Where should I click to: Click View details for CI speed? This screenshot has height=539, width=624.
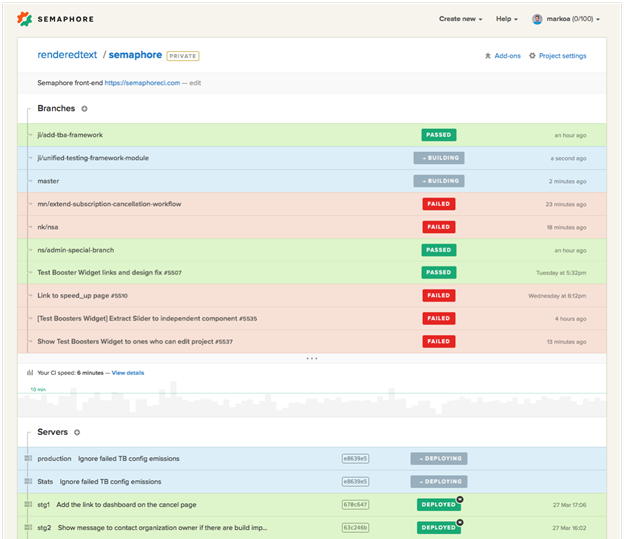pos(128,372)
